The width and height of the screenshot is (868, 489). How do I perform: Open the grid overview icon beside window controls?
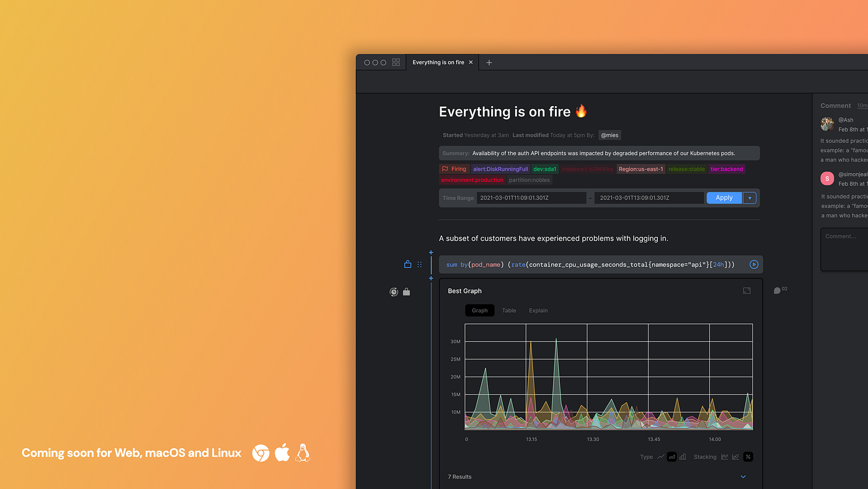tap(396, 63)
